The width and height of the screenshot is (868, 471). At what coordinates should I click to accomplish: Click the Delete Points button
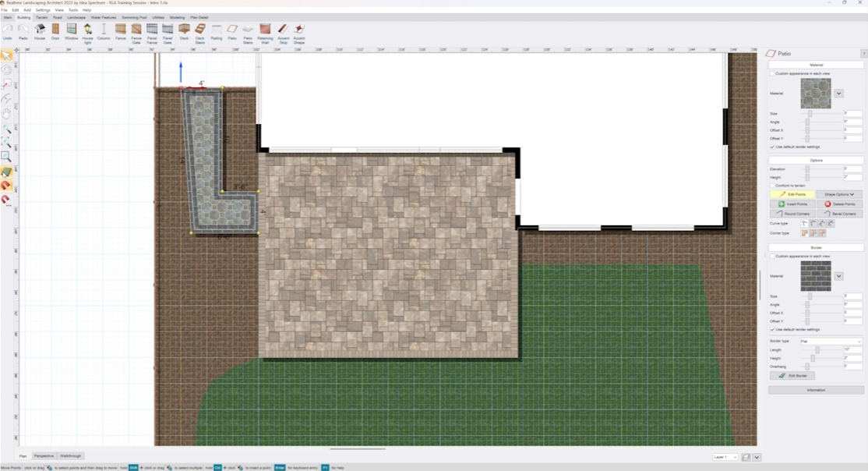[x=839, y=204]
